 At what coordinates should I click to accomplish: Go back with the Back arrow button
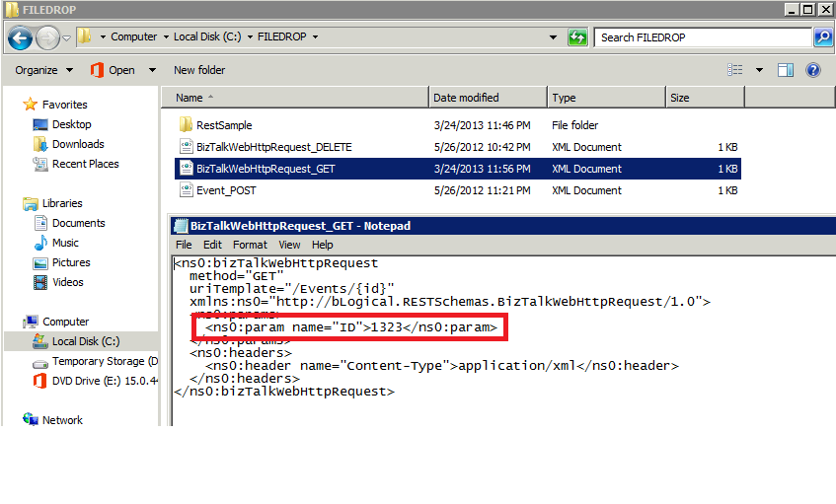pyautogui.click(x=20, y=37)
